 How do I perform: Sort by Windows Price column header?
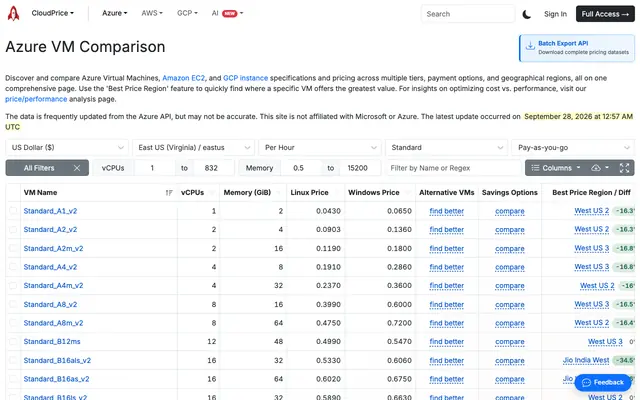(x=380, y=193)
